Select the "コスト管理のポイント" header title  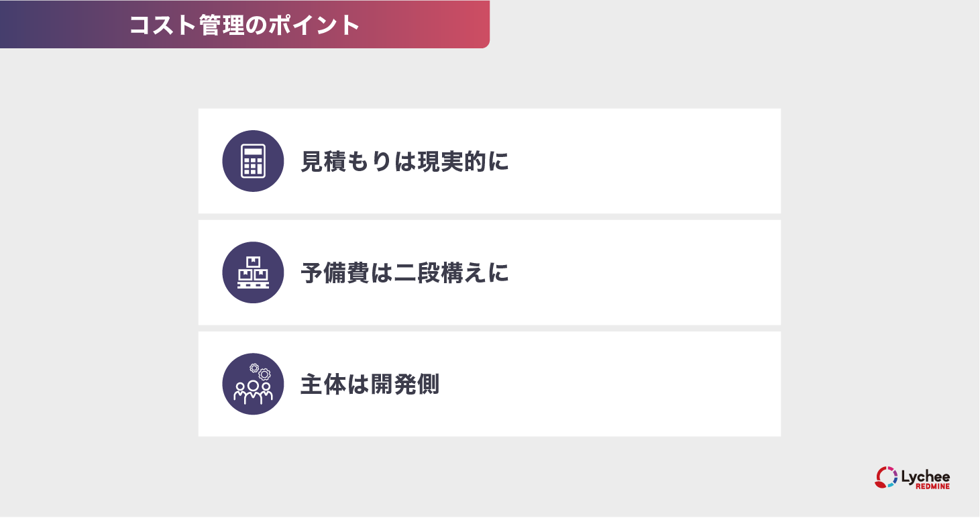(x=245, y=25)
